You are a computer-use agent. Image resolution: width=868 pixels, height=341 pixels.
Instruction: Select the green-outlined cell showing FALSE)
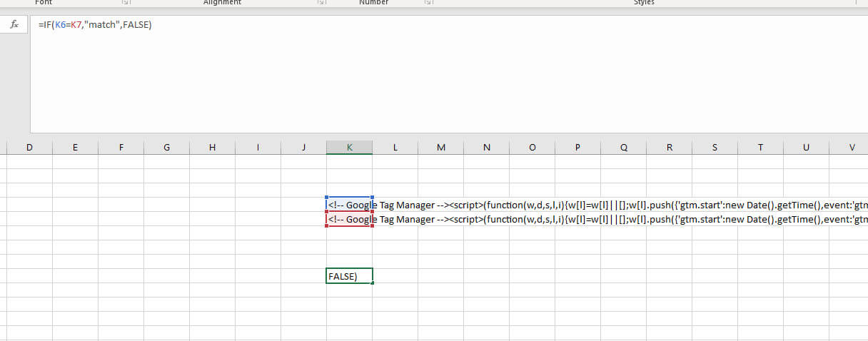(349, 276)
